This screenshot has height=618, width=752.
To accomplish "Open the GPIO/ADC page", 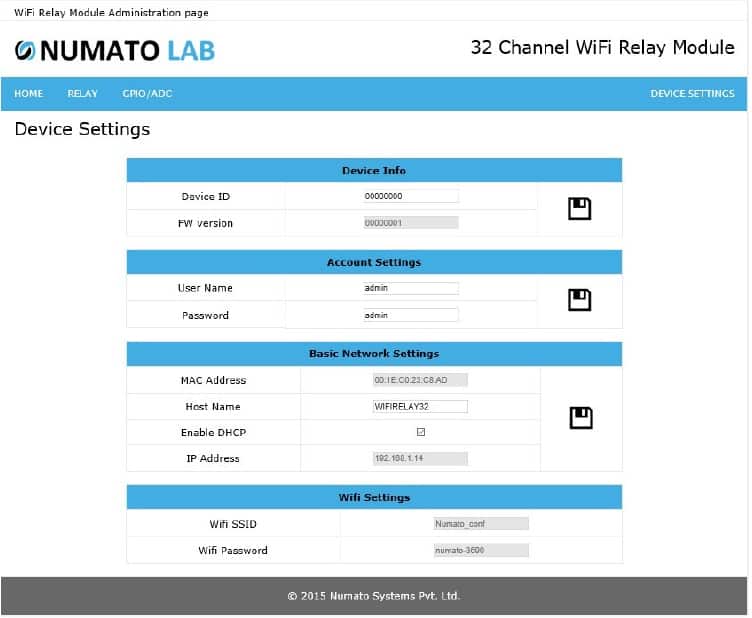I will [x=147, y=94].
